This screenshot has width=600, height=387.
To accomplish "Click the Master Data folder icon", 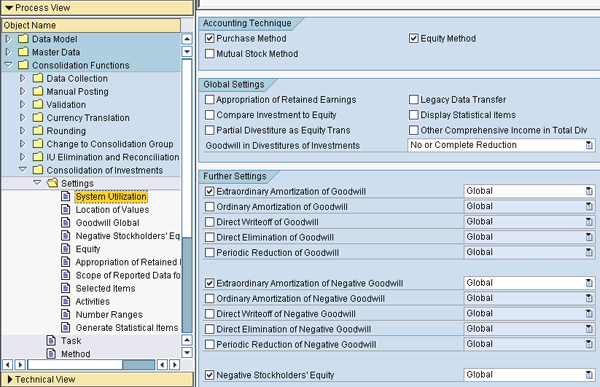I will [23, 52].
